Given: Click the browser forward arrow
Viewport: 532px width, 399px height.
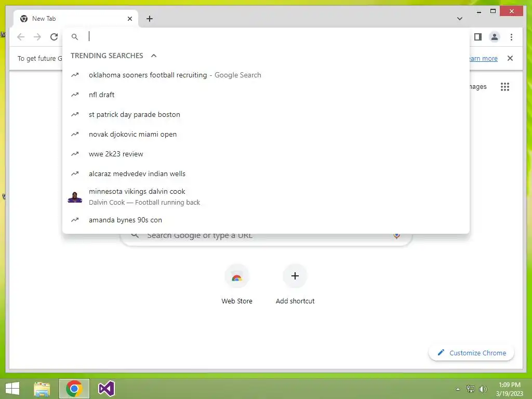Looking at the screenshot, I should point(37,37).
